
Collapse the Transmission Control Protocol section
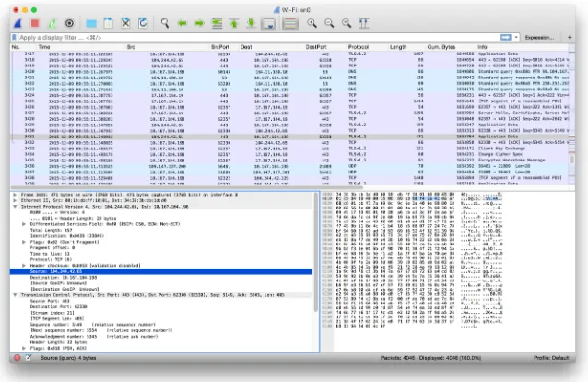[15, 295]
